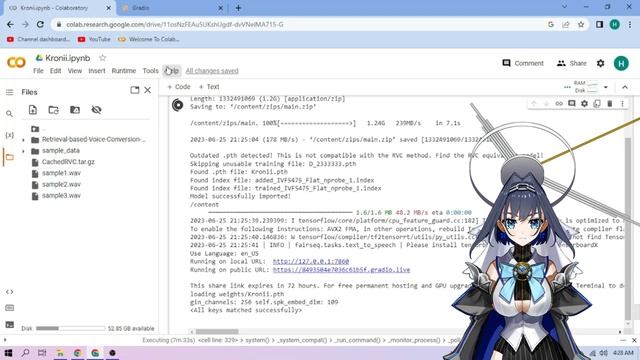
Task: Click All changes saved link
Action: pyautogui.click(x=212, y=71)
